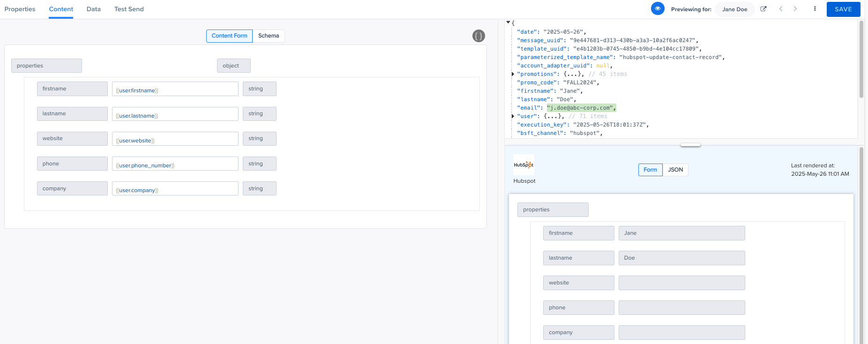Expand the user JSON node
868x344 pixels.
(513, 116)
